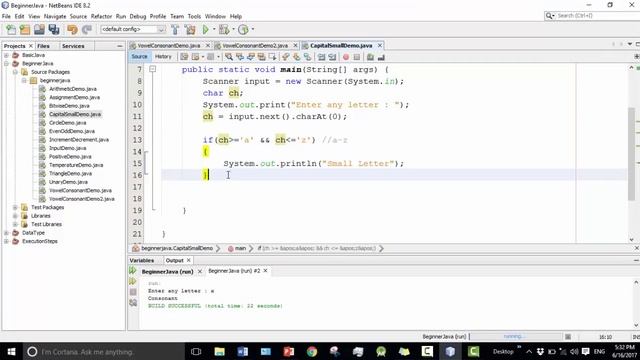
Task: Close the CapitalSmallDemo.java tab
Action: click(x=380, y=45)
